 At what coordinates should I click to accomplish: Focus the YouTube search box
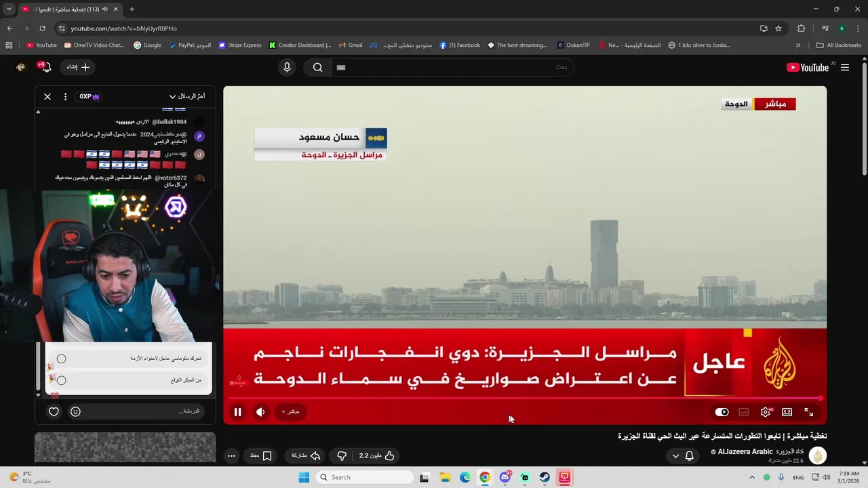pyautogui.click(x=452, y=67)
